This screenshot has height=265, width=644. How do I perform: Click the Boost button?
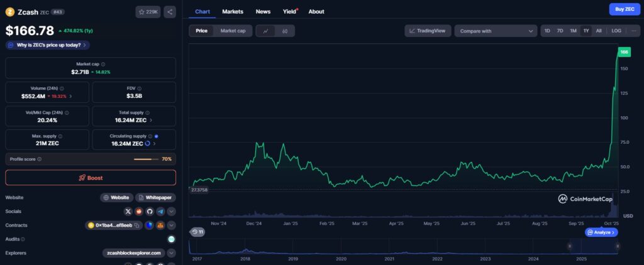click(x=91, y=178)
